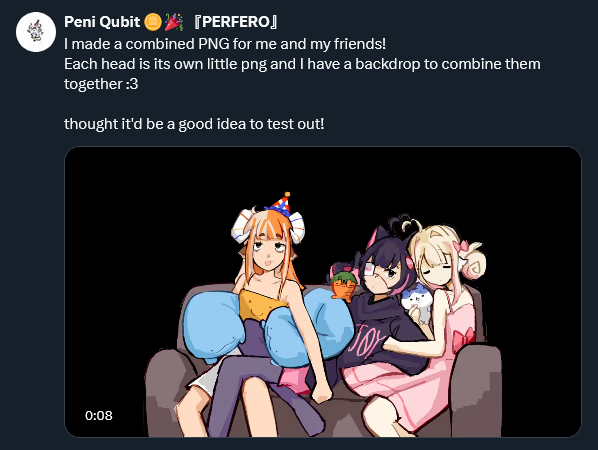Click the white cat plush

point(417,301)
